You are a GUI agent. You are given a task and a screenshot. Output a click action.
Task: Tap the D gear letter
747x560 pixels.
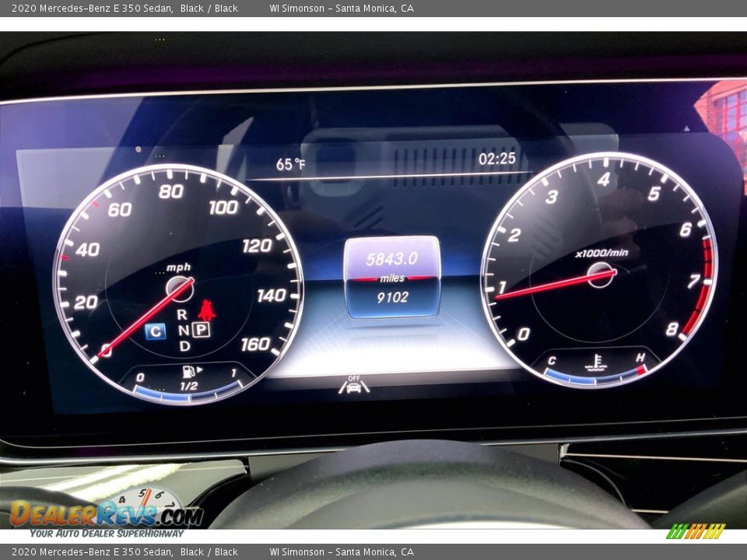[185, 346]
